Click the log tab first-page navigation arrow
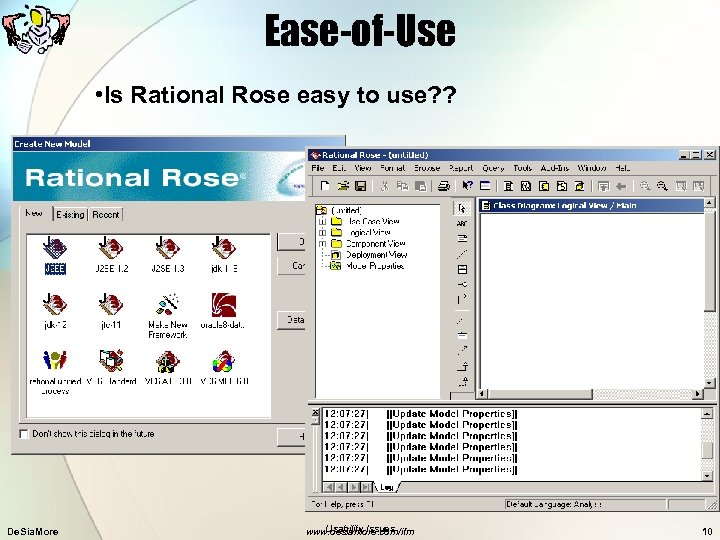The height and width of the screenshot is (540, 720). point(329,487)
